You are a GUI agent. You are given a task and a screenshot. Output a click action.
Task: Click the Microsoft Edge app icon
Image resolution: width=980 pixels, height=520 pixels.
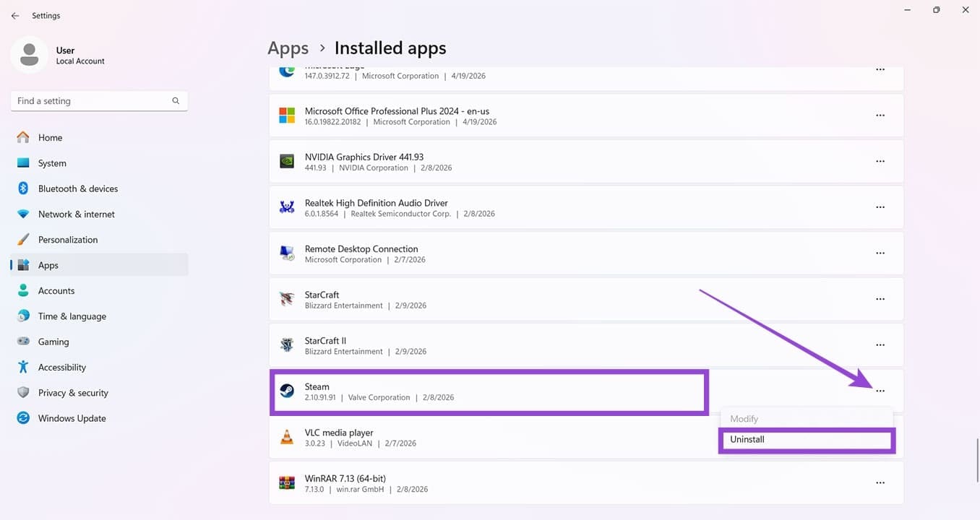coord(287,71)
